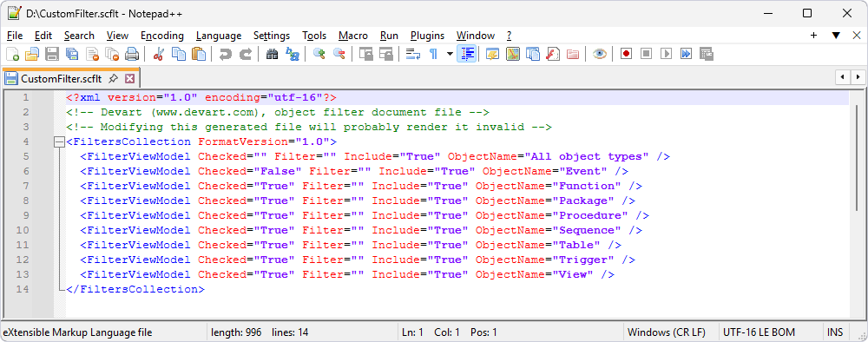The width and height of the screenshot is (868, 342).
Task: Toggle INS insert mode in status bar
Action: click(x=835, y=332)
